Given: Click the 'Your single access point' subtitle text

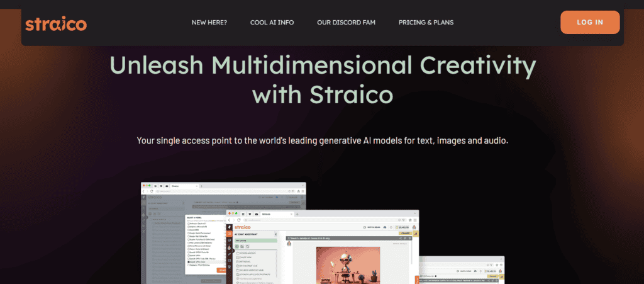Looking at the screenshot, I should [323, 140].
